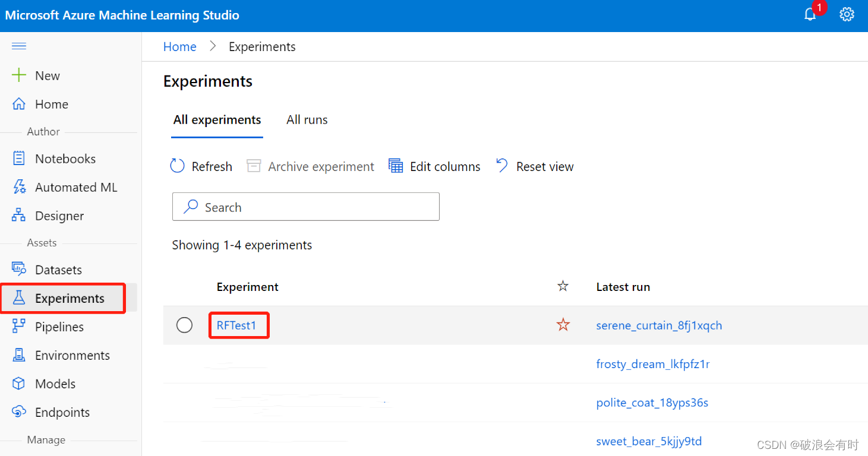868x456 pixels.
Task: Click the Refresh button label
Action: pyautogui.click(x=212, y=167)
